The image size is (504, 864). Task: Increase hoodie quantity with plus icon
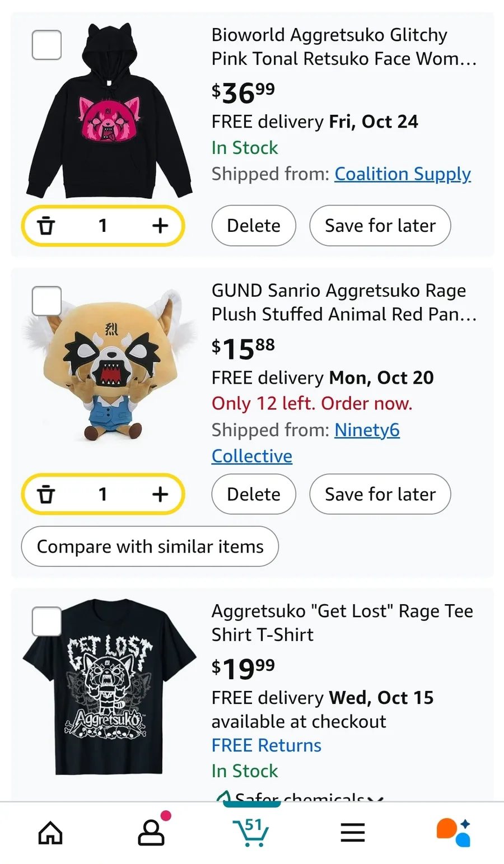pyautogui.click(x=160, y=226)
